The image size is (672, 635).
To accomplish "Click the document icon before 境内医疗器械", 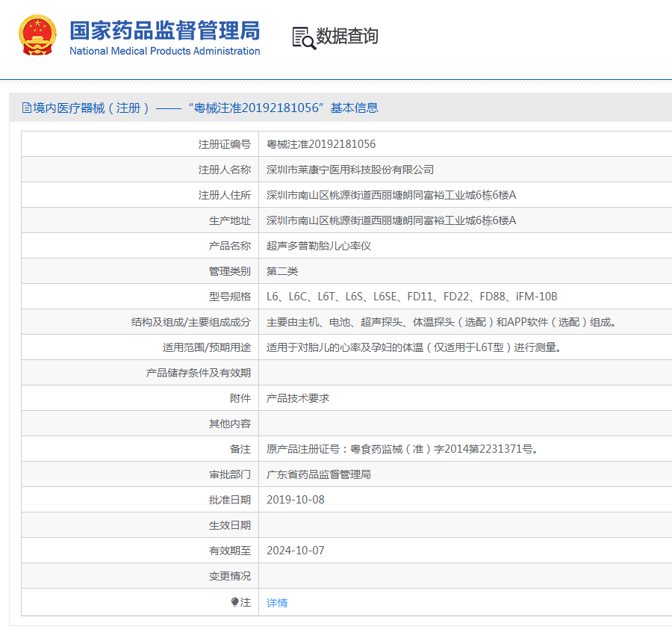I will (x=27, y=108).
